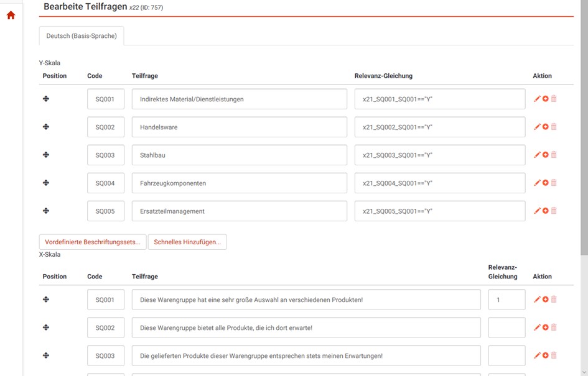Viewport: 588px width, 376px height.
Task: Click the plus icon in the Stahlbau row
Action: 546,155
